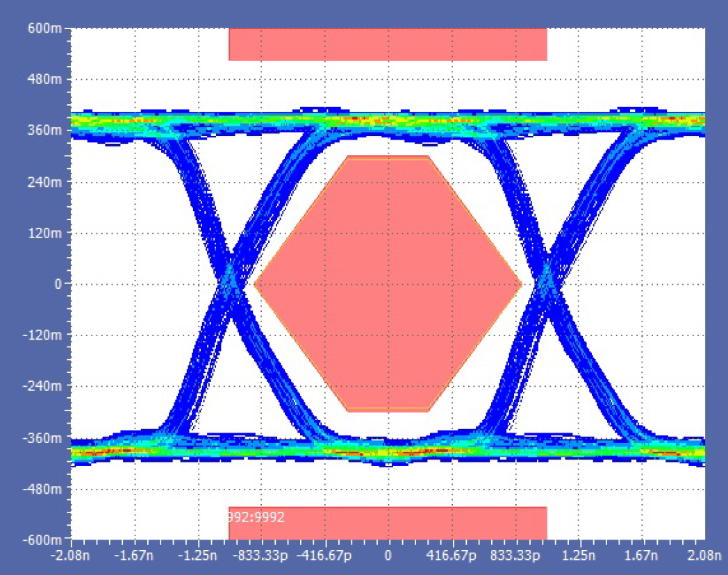Select the 1.67n time axis label
Viewport: 728px width, 575px height.
[x=643, y=556]
